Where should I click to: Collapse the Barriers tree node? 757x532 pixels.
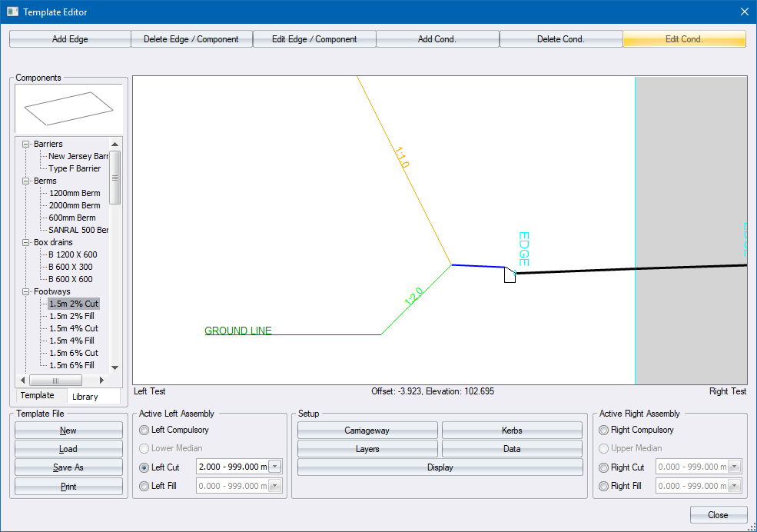[x=27, y=145]
